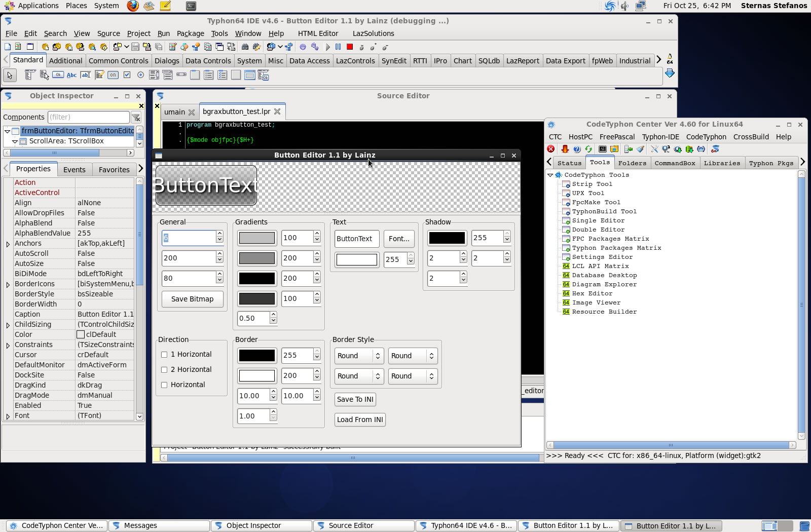Select the TButton component in the palette

[x=58, y=75]
